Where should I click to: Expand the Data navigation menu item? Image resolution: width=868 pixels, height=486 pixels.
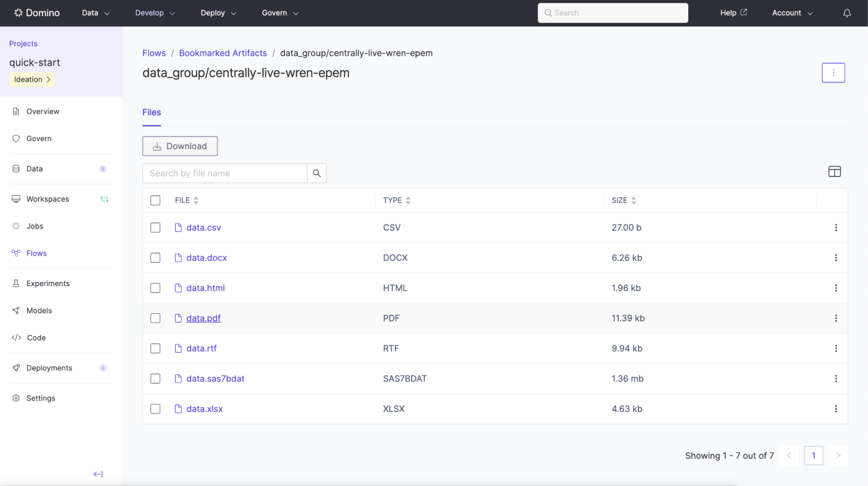coord(102,169)
